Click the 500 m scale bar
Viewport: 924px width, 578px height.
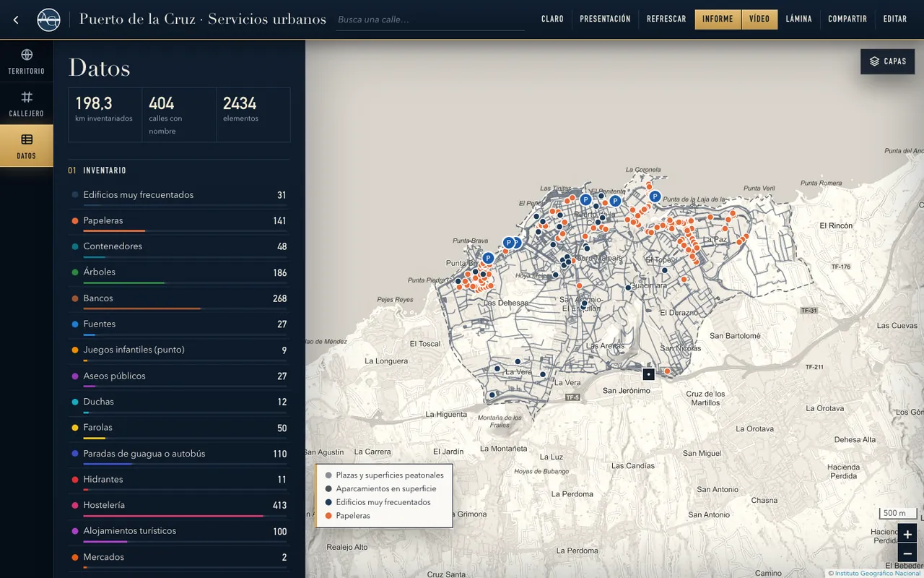pyautogui.click(x=898, y=514)
